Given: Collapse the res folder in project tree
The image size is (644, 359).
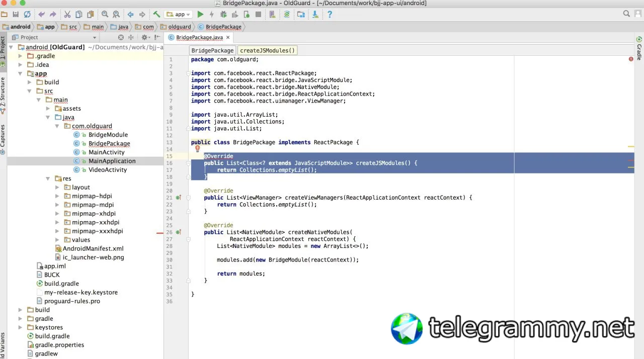Looking at the screenshot, I should click(49, 178).
